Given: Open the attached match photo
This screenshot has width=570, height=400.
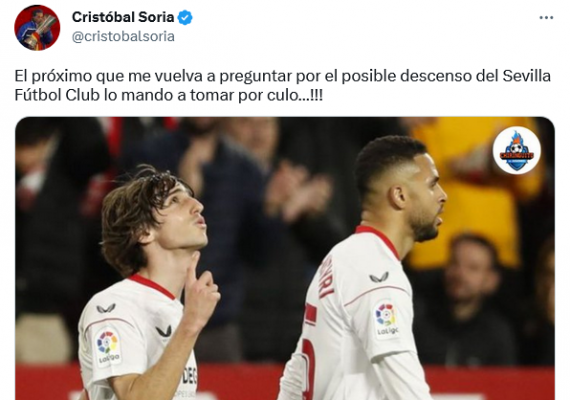Looking at the screenshot, I should point(285,258).
